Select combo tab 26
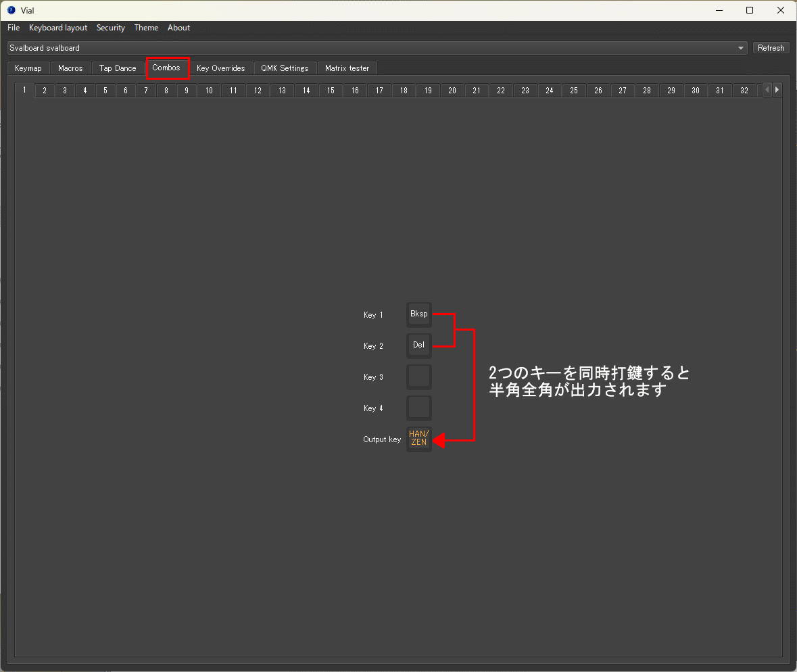This screenshot has width=797, height=672. click(x=598, y=91)
